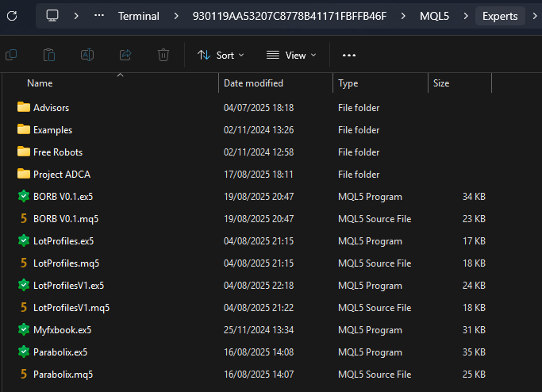Click the 35 KB size value
This screenshot has height=392, width=542.
tap(474, 352)
